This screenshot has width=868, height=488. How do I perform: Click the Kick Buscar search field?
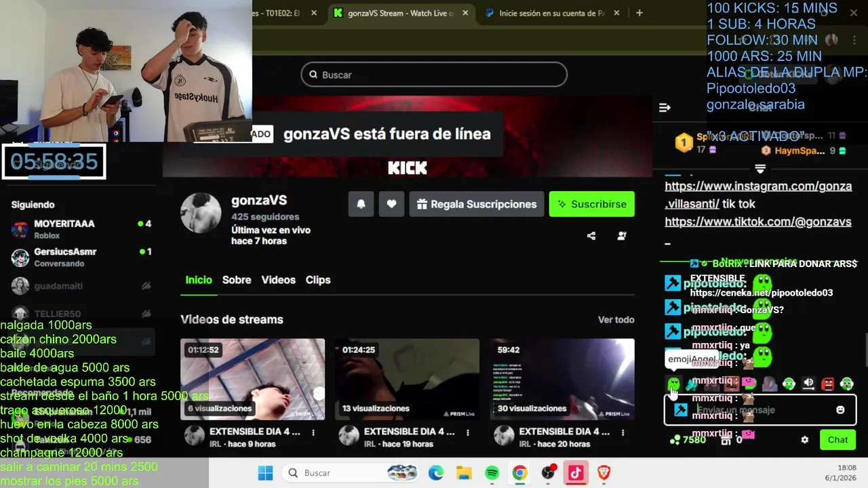coord(434,75)
